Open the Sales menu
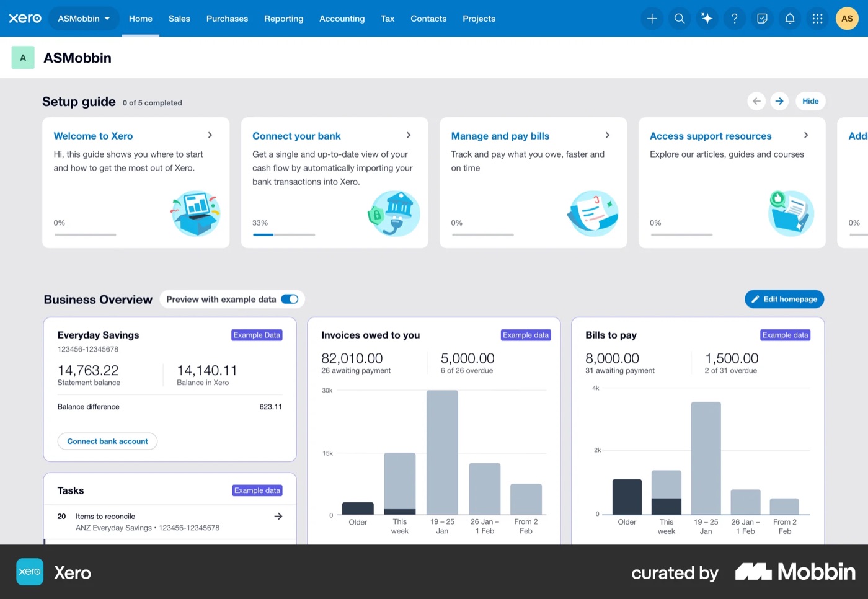 click(x=179, y=19)
